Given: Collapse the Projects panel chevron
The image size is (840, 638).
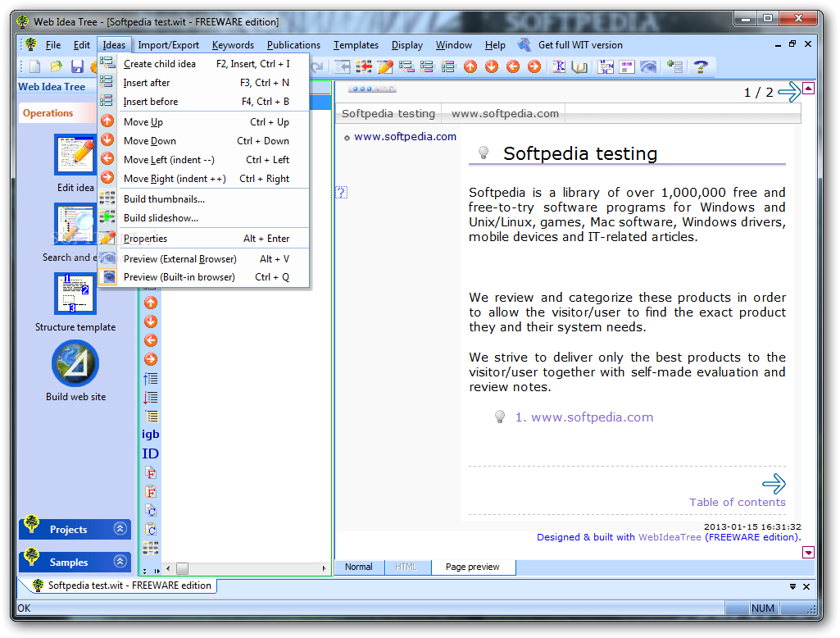Looking at the screenshot, I should (120, 529).
